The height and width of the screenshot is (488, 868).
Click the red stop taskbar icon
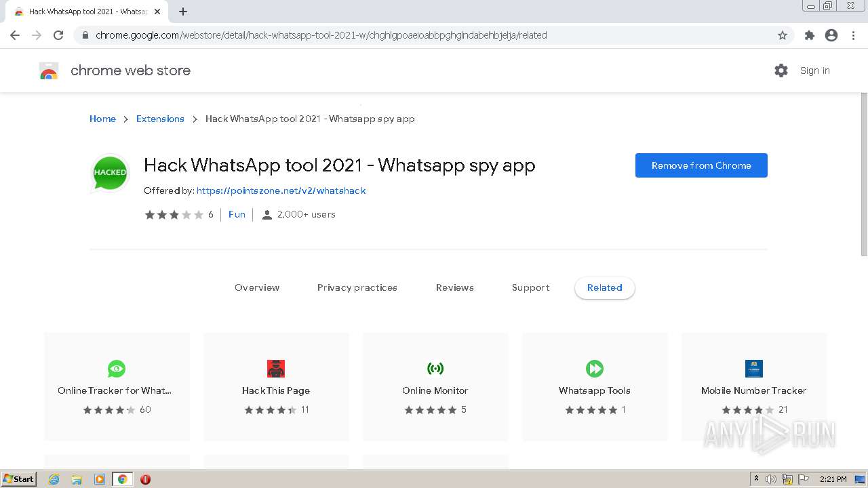[x=145, y=479]
